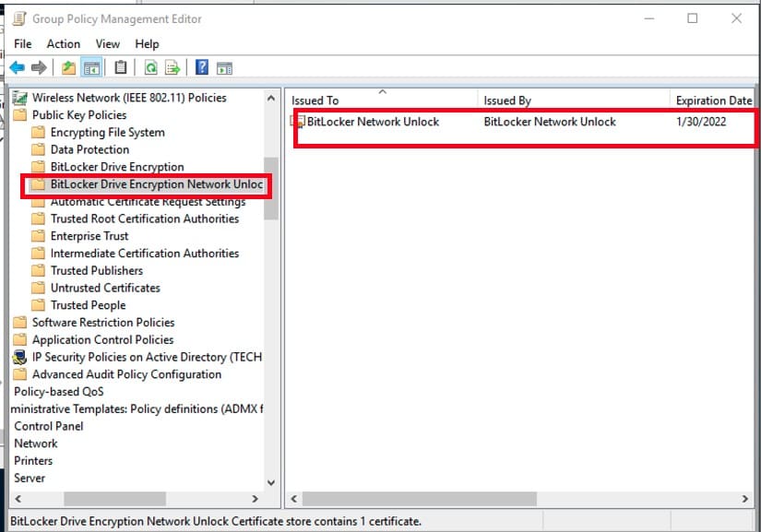Open the Action menu

64,43
